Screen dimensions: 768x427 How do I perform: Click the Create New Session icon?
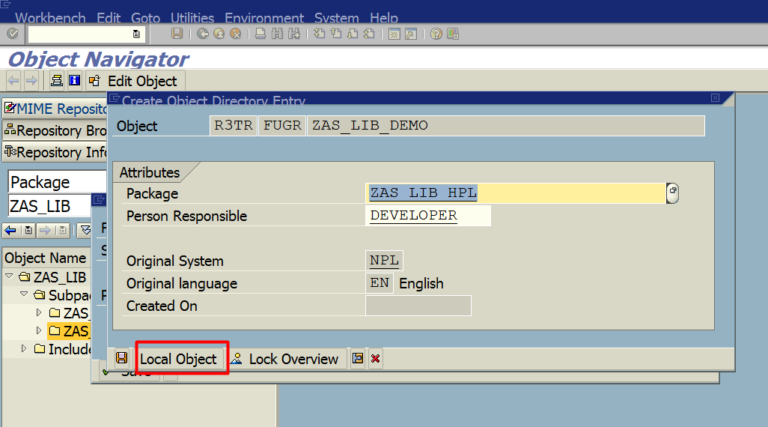pos(394,34)
